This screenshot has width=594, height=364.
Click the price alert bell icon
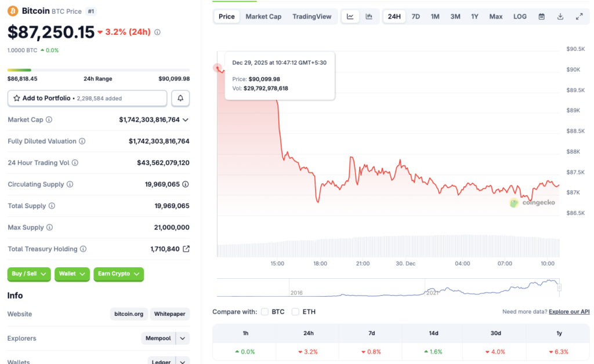(180, 98)
